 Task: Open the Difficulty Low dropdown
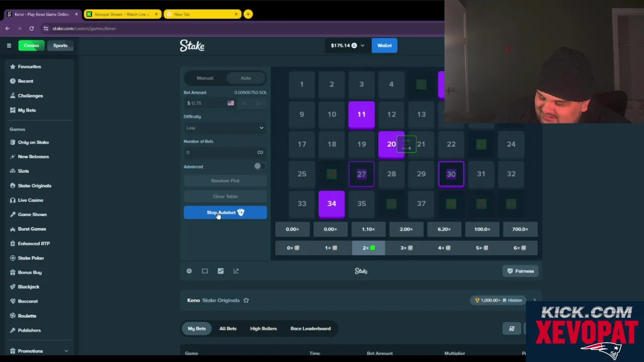click(225, 128)
